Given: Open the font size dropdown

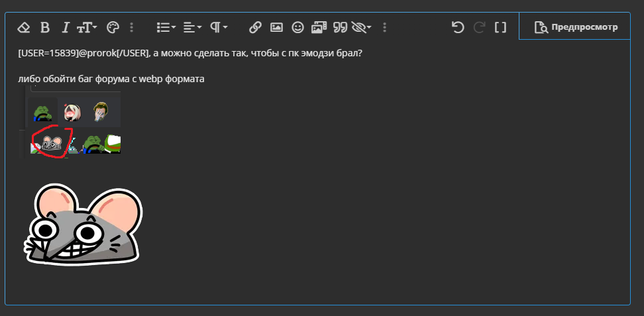Looking at the screenshot, I should tap(87, 28).
